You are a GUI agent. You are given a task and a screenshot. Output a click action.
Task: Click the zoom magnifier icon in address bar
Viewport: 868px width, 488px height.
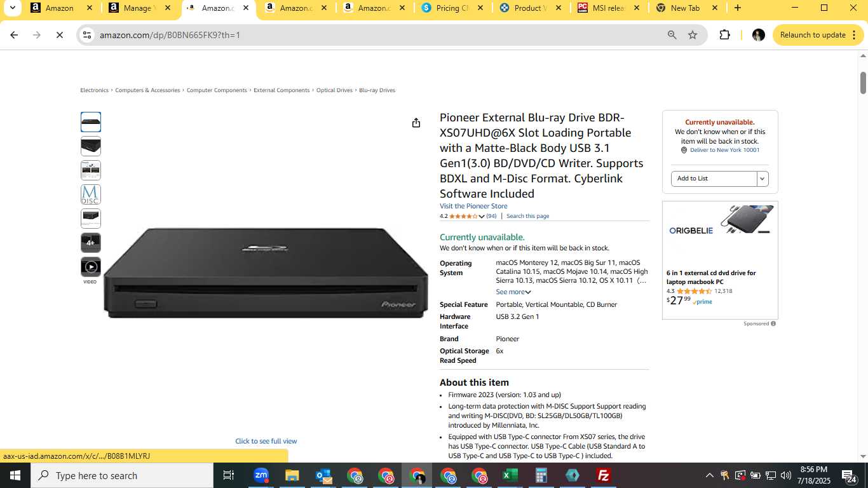[x=672, y=35]
